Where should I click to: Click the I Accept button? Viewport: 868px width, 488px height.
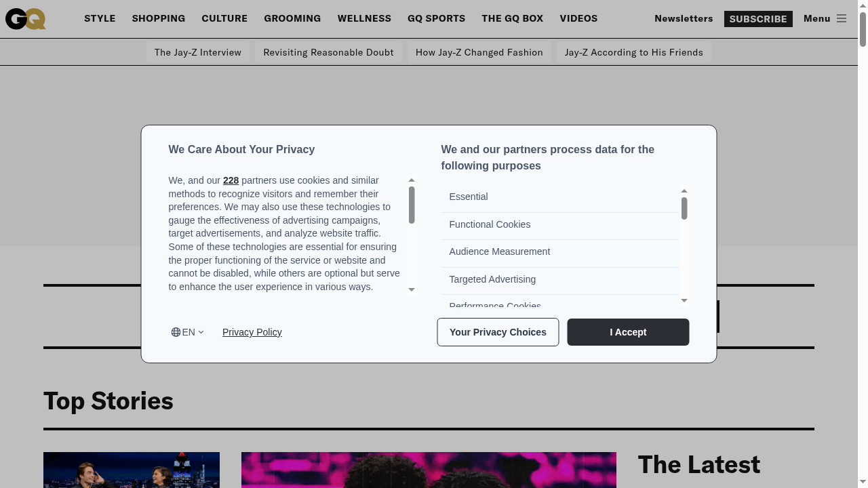click(628, 332)
